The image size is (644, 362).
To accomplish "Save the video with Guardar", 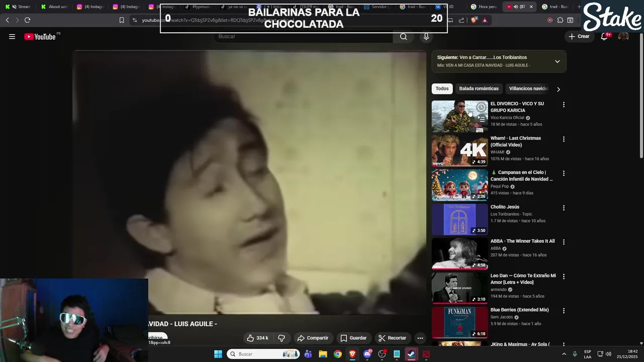I will coord(353,338).
